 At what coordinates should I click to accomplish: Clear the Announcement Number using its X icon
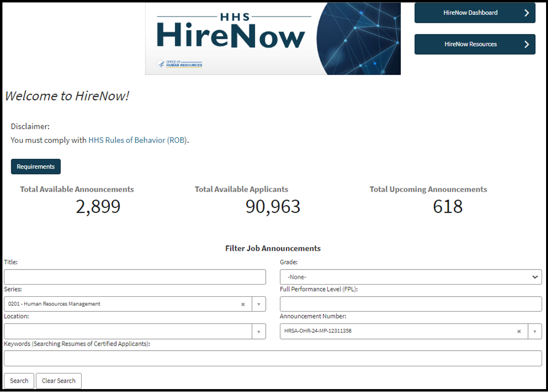pos(519,331)
